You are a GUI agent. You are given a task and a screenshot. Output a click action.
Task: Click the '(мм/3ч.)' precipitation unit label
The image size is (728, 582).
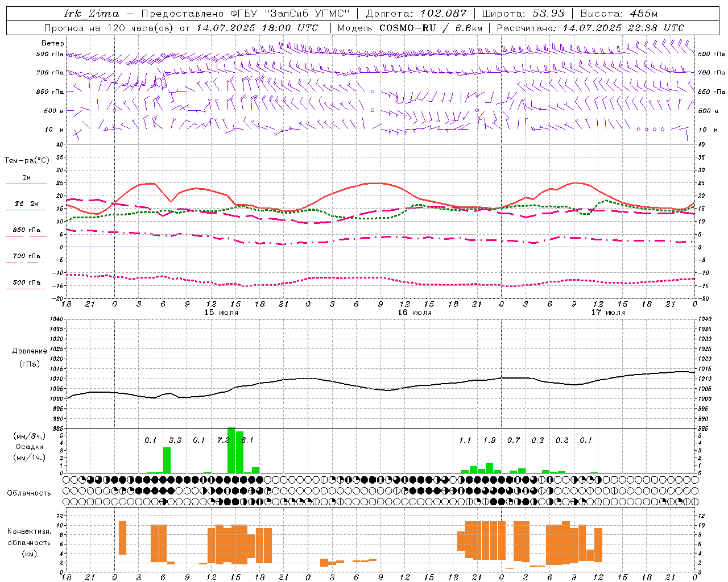(x=29, y=436)
